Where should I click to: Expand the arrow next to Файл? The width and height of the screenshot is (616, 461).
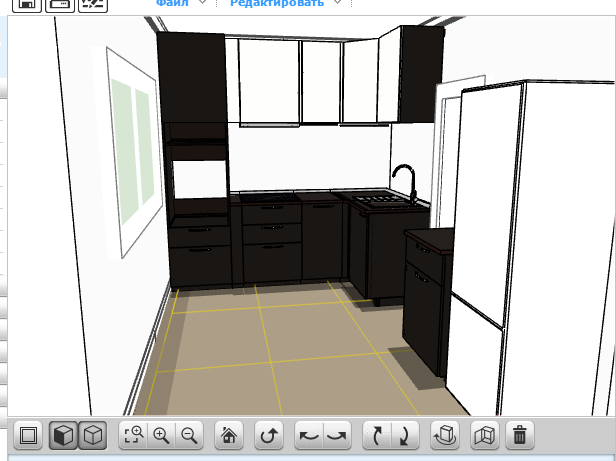[x=203, y=4]
